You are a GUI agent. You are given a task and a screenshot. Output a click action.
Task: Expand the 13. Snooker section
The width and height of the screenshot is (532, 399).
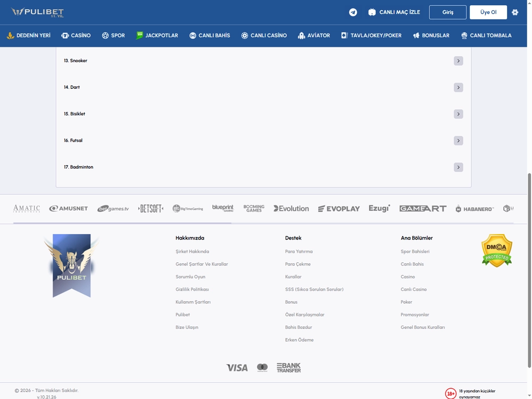pyautogui.click(x=459, y=61)
